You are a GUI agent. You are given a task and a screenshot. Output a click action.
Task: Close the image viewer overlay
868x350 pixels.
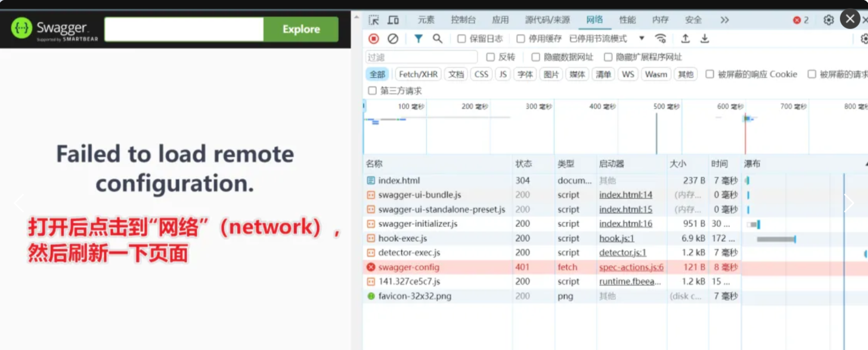pos(850,19)
